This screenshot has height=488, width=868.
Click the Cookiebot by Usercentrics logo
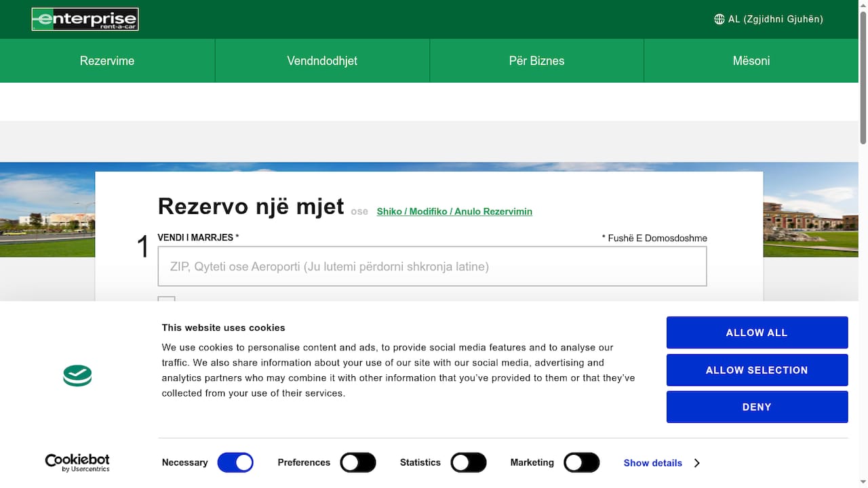point(77,462)
